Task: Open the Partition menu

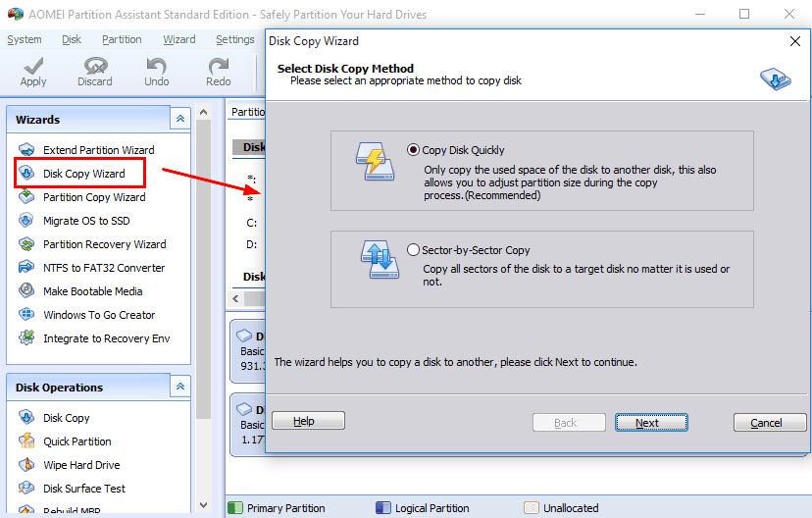Action: tap(122, 39)
